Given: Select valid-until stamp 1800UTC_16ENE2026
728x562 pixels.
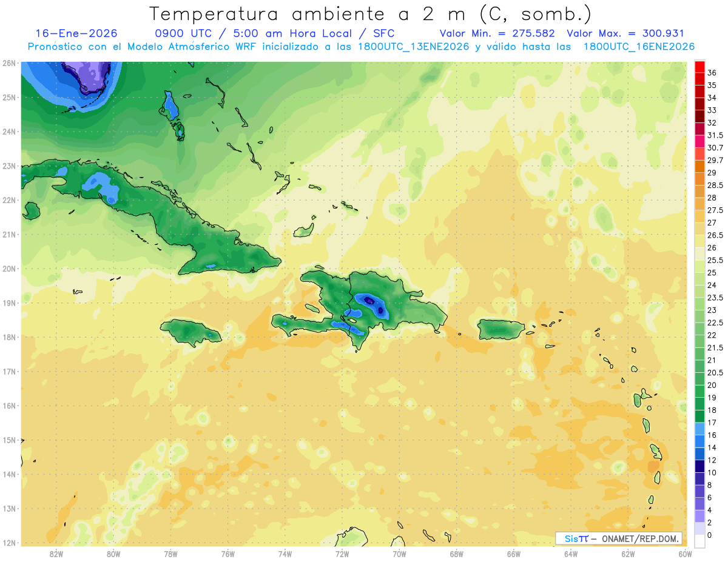Looking at the screenshot, I should click(639, 47).
